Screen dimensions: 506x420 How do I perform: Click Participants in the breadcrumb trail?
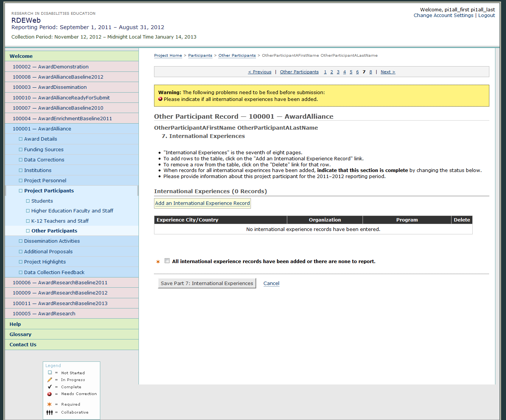[200, 56]
